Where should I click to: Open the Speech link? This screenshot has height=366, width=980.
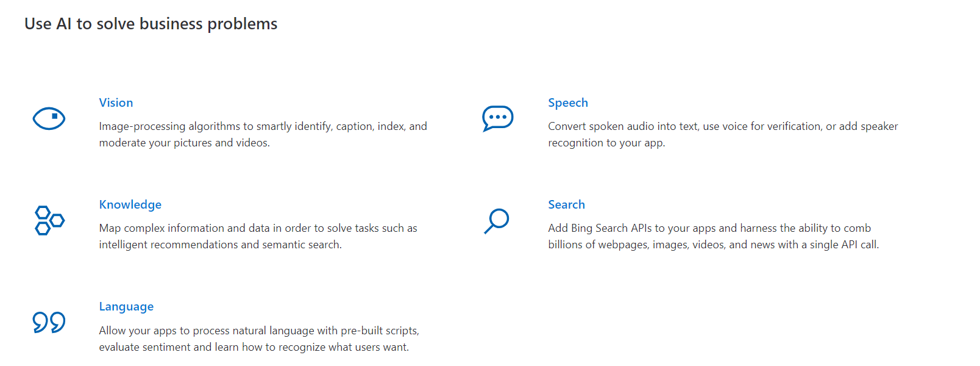(x=567, y=102)
